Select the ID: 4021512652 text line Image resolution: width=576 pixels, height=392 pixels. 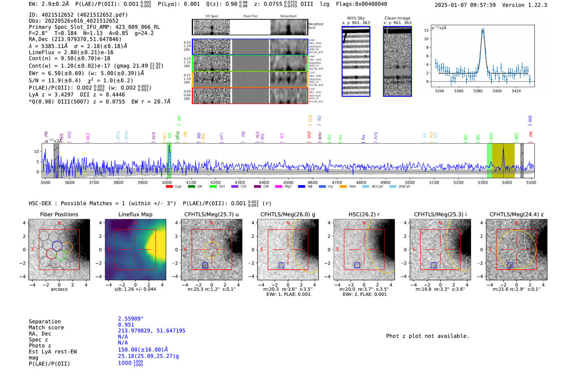78,15
